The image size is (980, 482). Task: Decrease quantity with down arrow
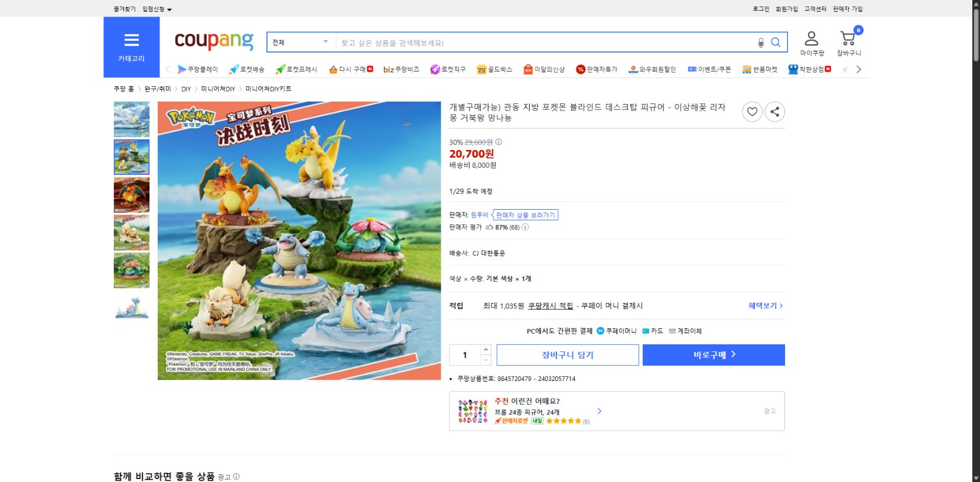[486, 360]
